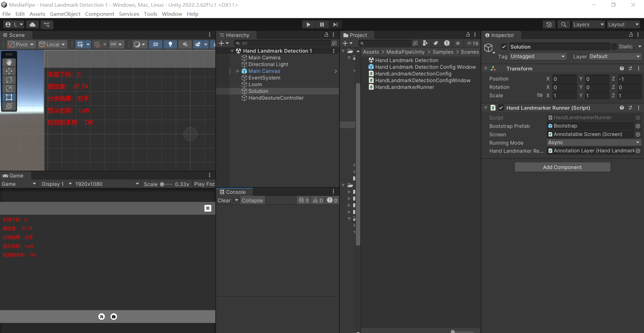Click Project create plus button
The width and height of the screenshot is (644, 333).
tap(347, 43)
